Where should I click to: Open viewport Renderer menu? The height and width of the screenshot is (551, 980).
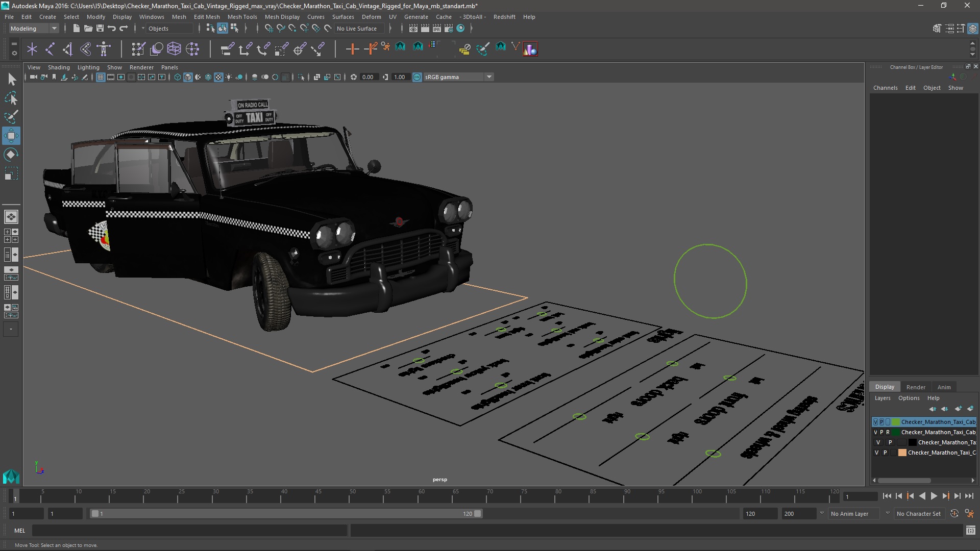coord(141,67)
